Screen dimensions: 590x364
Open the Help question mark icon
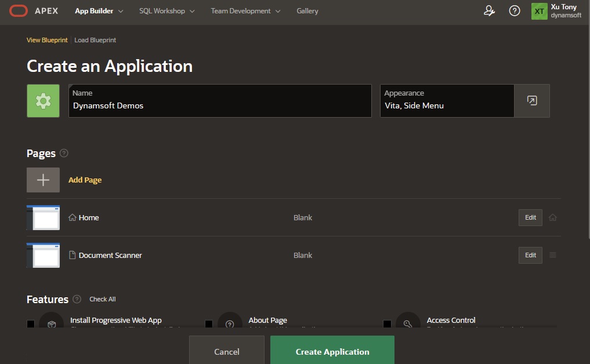[515, 10]
